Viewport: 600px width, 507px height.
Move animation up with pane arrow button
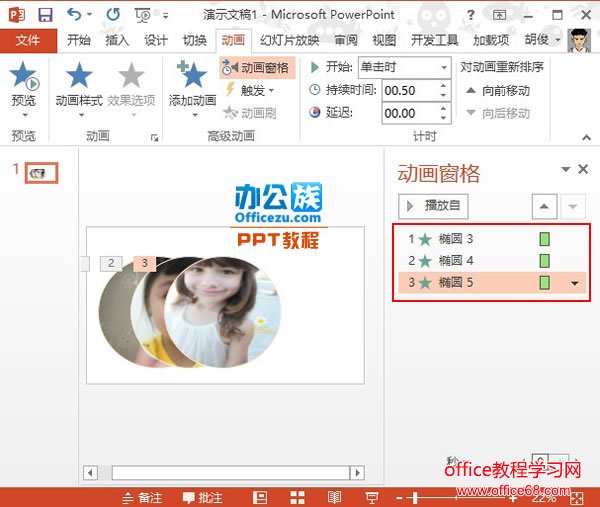pos(544,207)
